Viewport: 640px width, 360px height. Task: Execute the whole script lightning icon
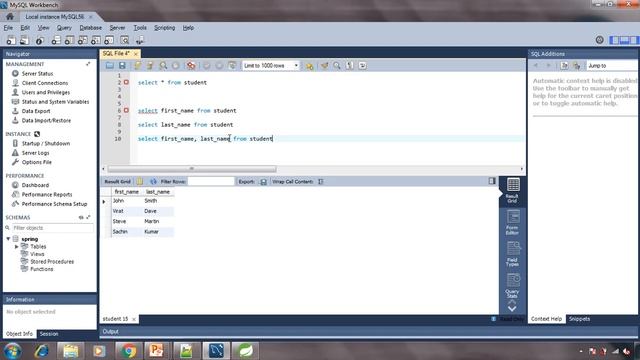pos(138,65)
